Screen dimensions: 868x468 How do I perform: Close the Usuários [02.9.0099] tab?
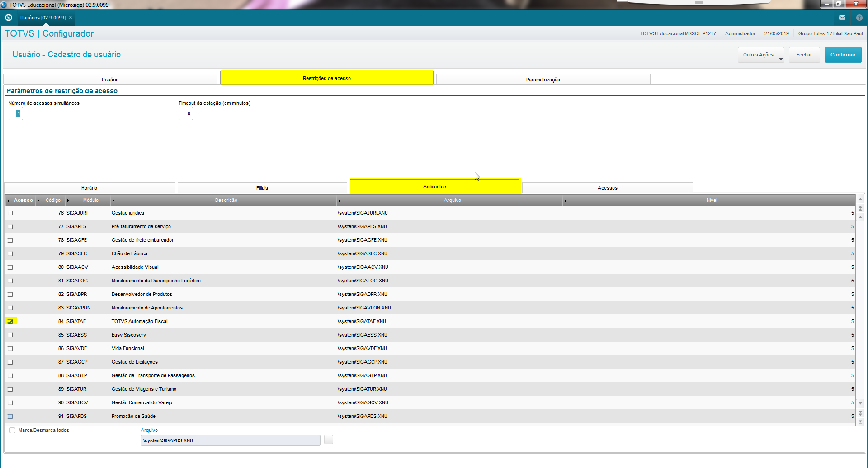71,17
